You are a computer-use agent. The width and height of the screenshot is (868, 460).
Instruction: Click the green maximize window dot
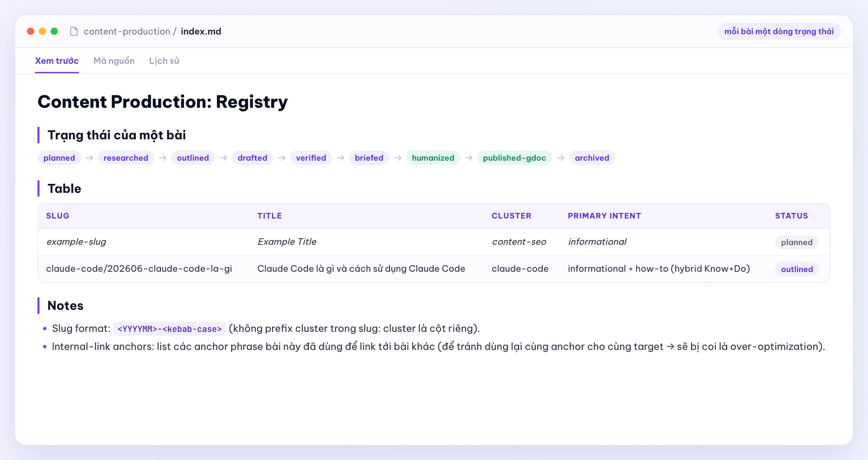(54, 31)
